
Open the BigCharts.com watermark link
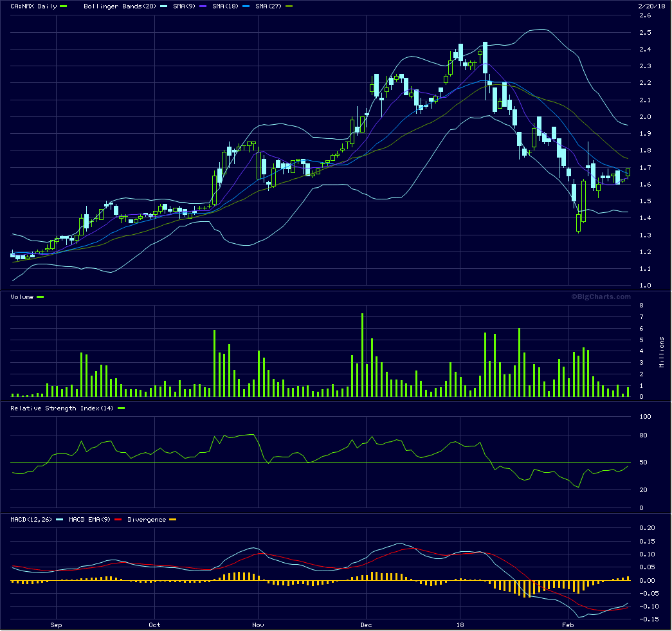click(601, 297)
